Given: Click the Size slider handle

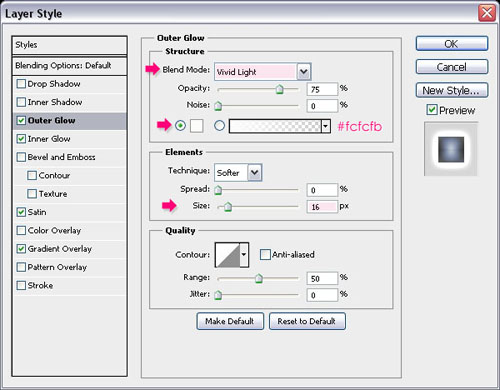Looking at the screenshot, I should tap(228, 207).
